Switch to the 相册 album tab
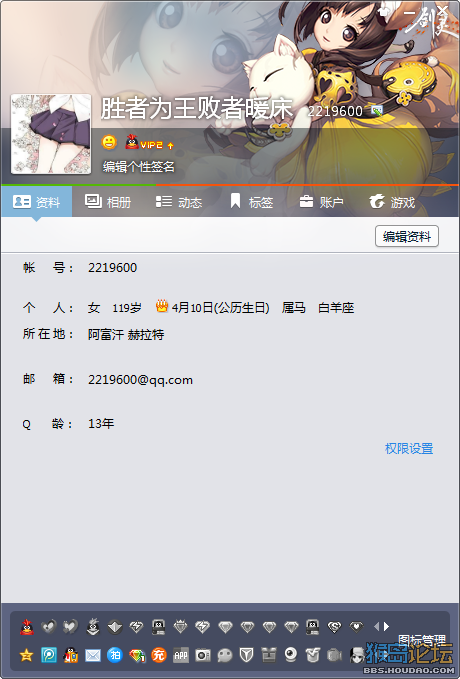The height and width of the screenshot is (679, 460). click(108, 202)
